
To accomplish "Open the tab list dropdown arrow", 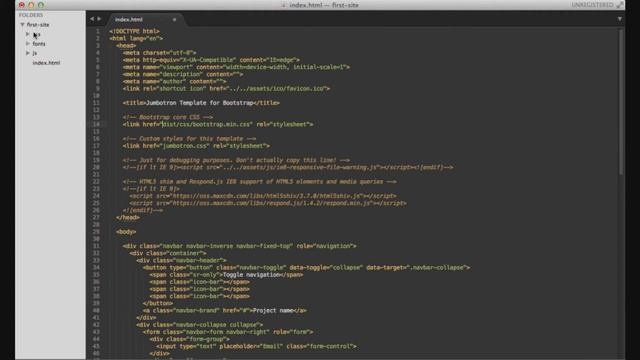I will (620, 19).
